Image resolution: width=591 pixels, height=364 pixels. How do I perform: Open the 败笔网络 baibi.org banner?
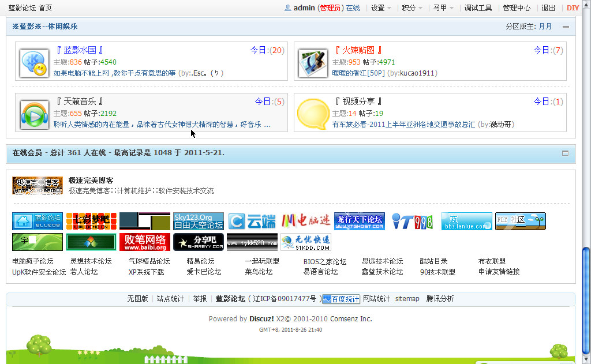pos(145,242)
